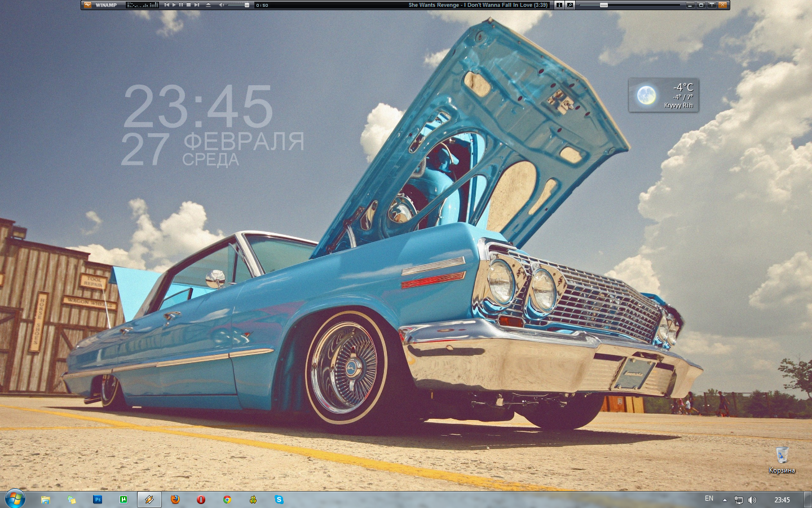812x508 pixels.
Task: Click the СРЕДА weekday label
Action: pos(210,160)
